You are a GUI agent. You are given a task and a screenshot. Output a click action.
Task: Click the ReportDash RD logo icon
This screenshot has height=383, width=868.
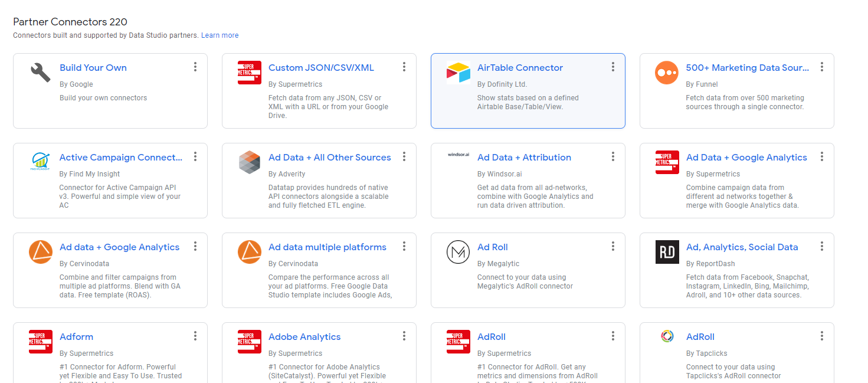[x=667, y=252]
